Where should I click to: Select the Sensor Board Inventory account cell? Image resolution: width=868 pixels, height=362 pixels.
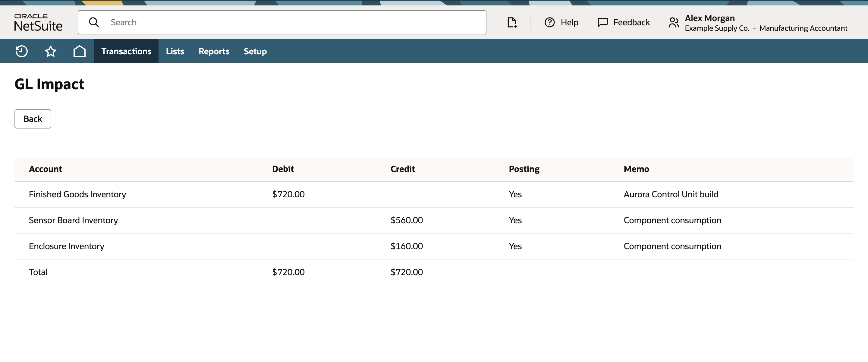click(74, 220)
